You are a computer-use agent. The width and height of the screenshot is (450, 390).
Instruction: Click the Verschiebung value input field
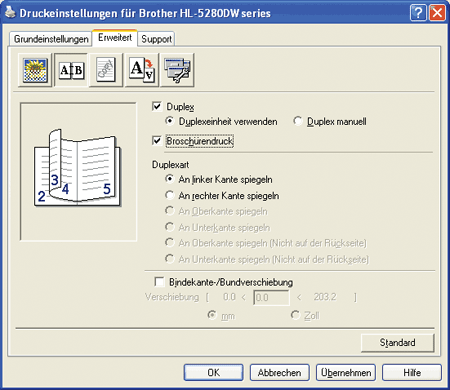271,297
